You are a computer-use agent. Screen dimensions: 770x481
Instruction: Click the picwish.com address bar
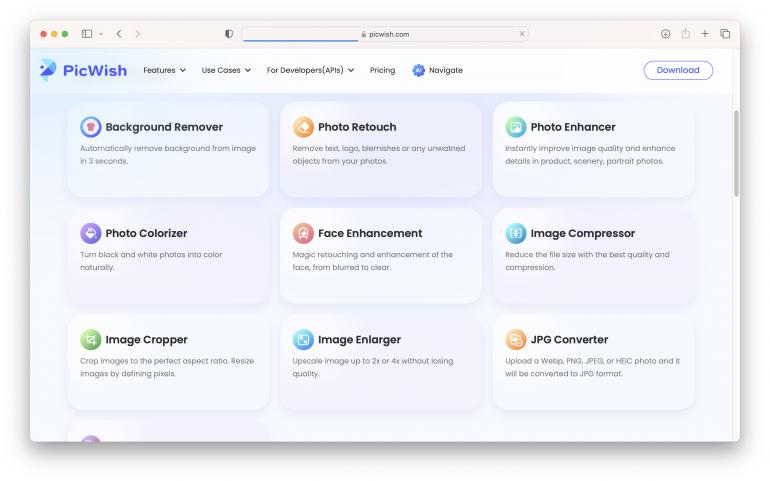pos(385,34)
